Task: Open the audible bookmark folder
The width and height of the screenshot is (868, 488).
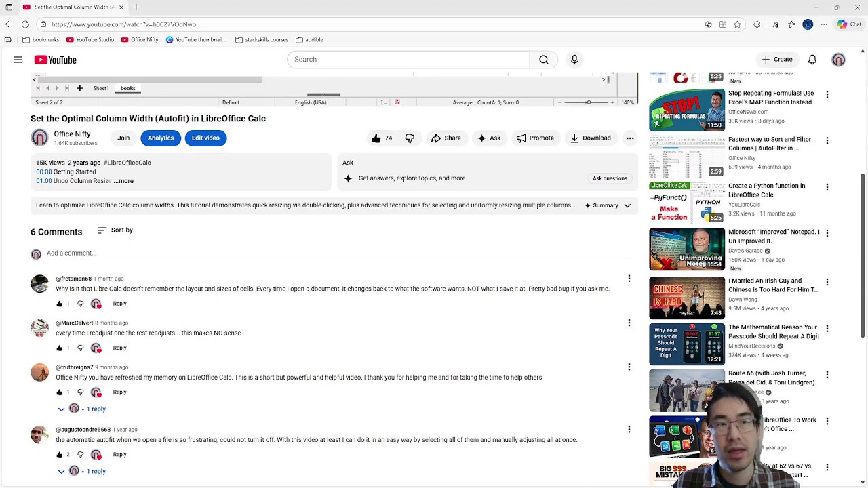Action: pyautogui.click(x=309, y=40)
